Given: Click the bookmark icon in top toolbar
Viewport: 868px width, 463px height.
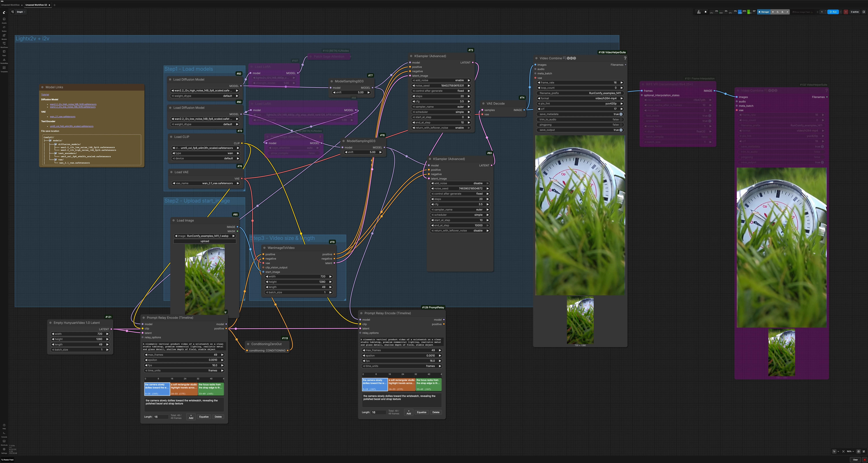Looking at the screenshot, I should (x=706, y=12).
